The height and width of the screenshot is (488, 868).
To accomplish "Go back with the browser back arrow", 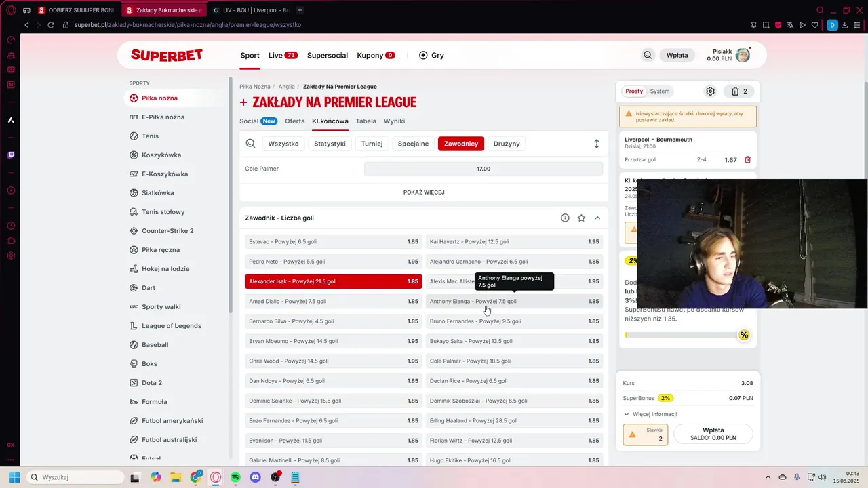I will (x=26, y=25).
